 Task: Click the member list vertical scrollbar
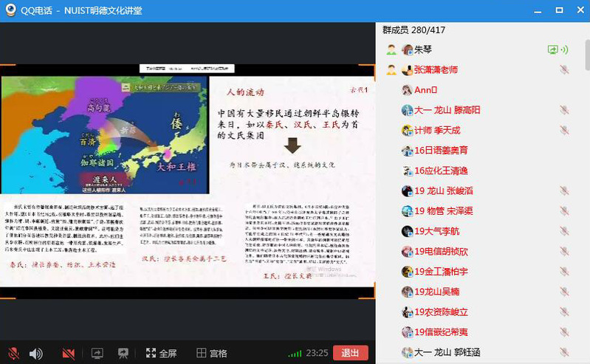(x=586, y=59)
